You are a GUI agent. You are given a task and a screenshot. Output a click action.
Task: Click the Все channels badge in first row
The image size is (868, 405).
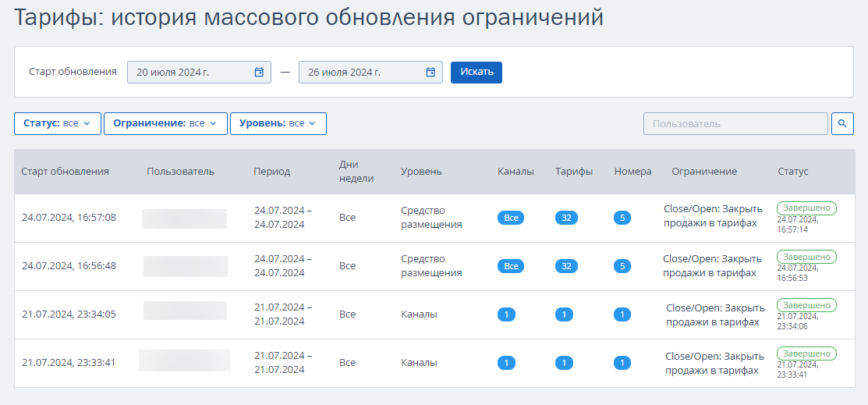click(x=511, y=218)
